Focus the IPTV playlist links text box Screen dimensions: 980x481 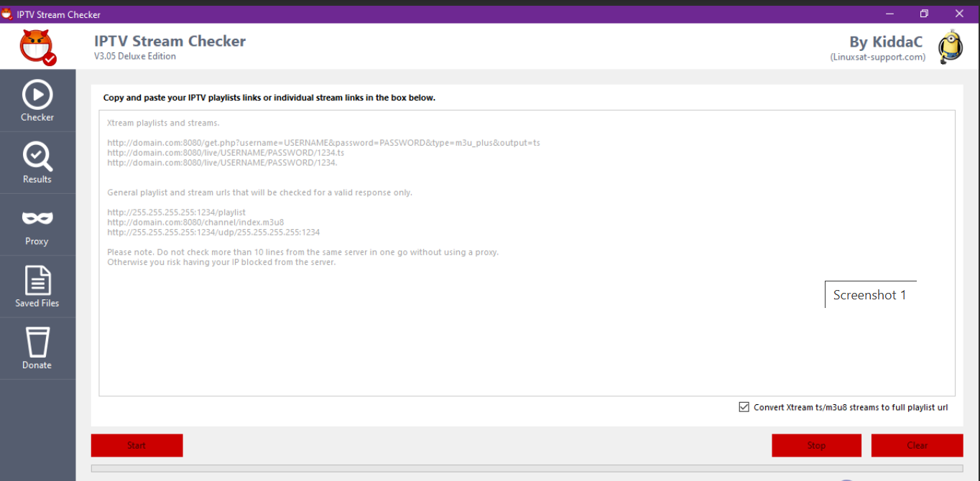click(527, 323)
